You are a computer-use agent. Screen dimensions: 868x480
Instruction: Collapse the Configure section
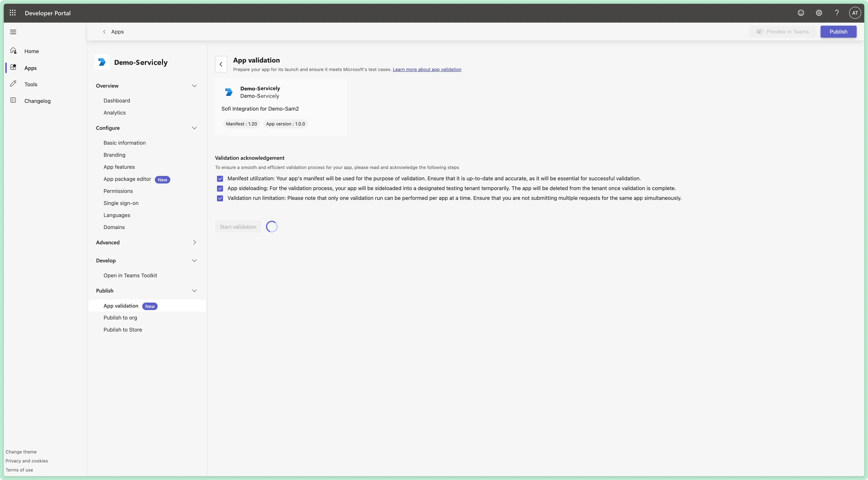coord(194,128)
